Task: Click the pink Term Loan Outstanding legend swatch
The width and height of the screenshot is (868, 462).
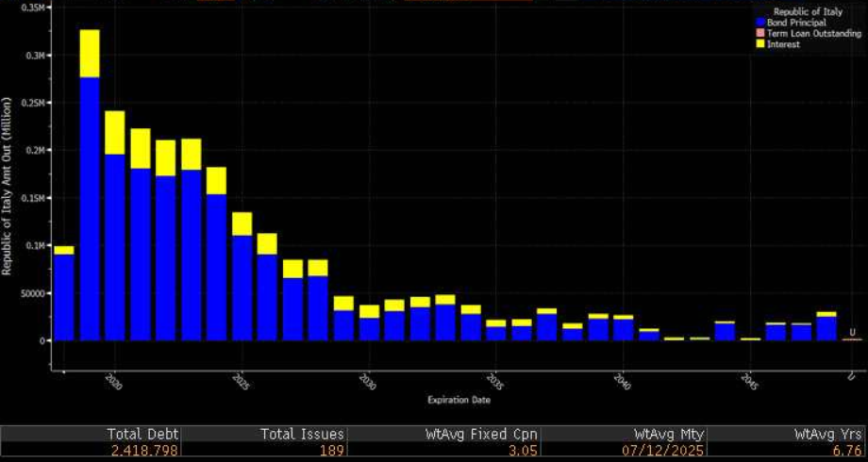Action: pyautogui.click(x=759, y=33)
